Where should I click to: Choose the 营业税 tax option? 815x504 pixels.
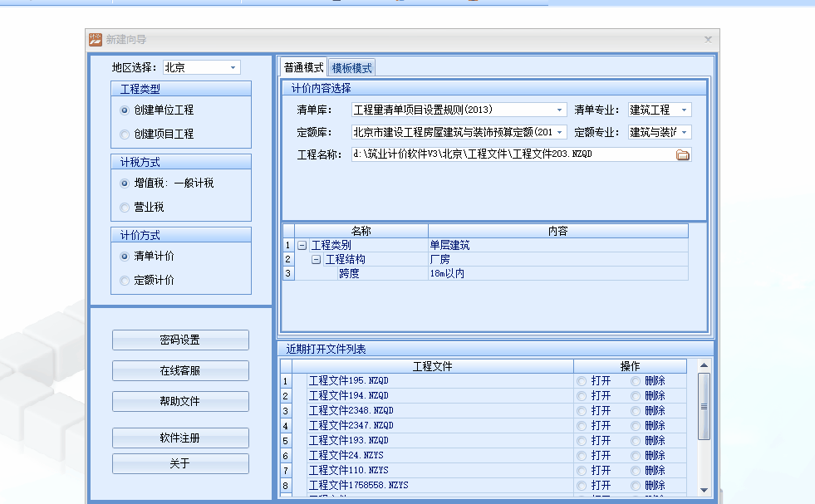pyautogui.click(x=125, y=208)
